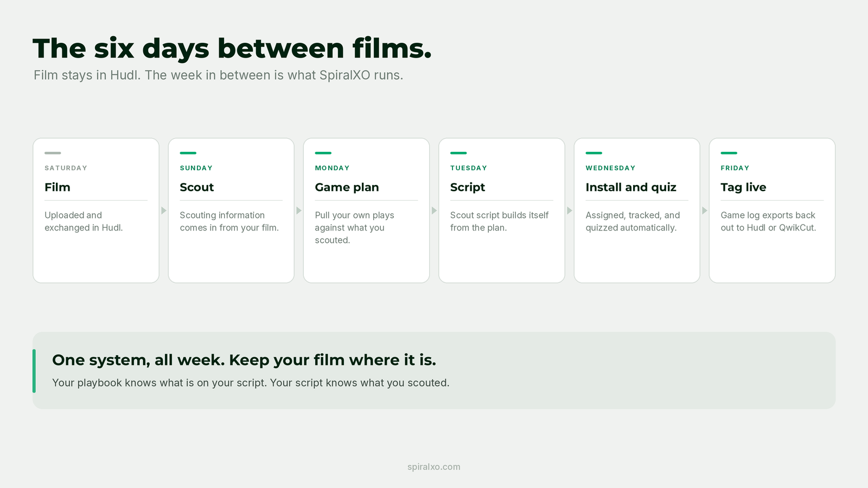The image size is (868, 488).
Task: Select the SATURDAY day label
Action: point(66,168)
